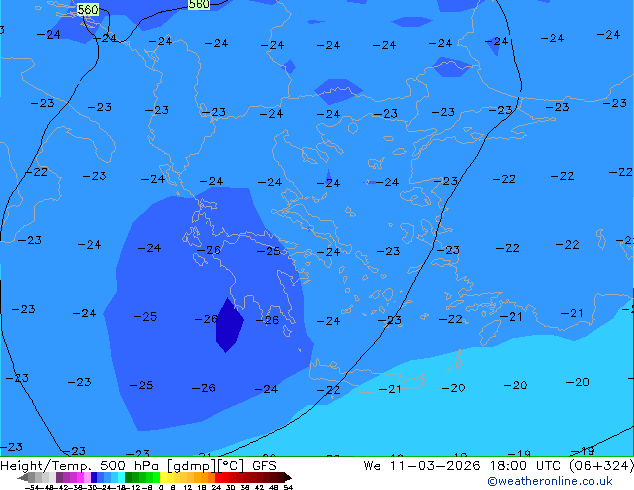Click the right 560 contour label
Screen dimensions: 634x490
click(x=199, y=5)
